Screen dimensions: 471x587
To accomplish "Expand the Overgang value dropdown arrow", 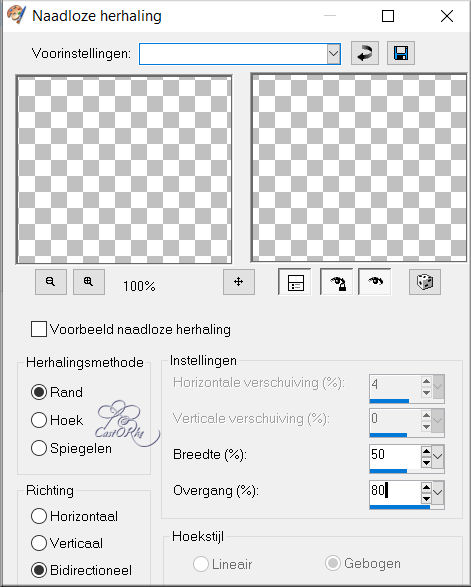I will [x=437, y=492].
